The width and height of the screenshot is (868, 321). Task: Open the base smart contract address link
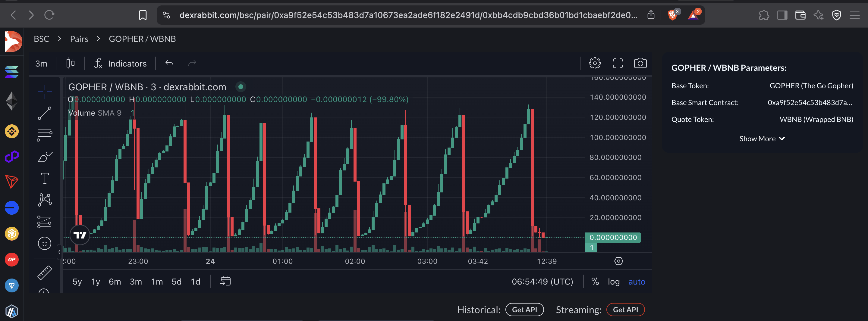click(810, 102)
